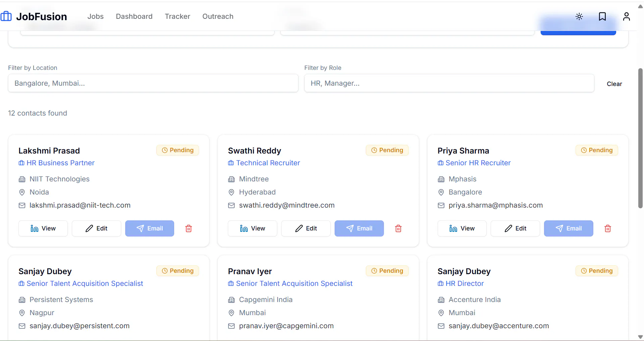Viewport: 644px width, 341px height.
Task: Focus the Filter by Location input field
Action: tap(153, 83)
